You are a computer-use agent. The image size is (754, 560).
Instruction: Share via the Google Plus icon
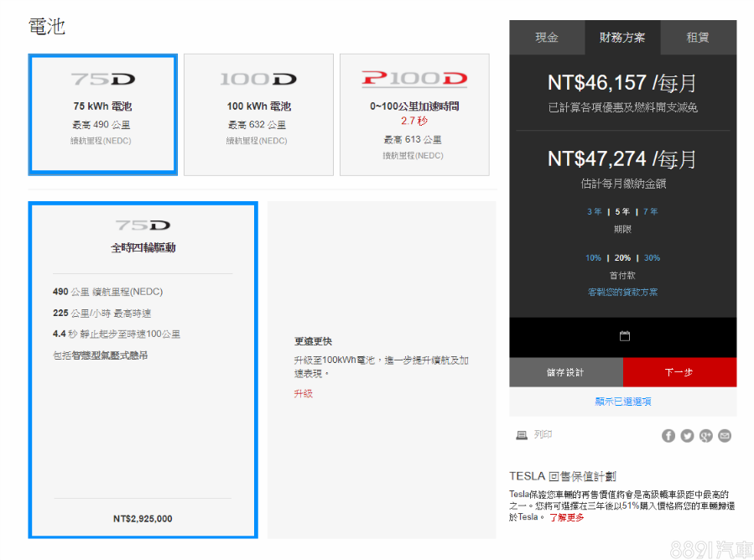coord(706,435)
